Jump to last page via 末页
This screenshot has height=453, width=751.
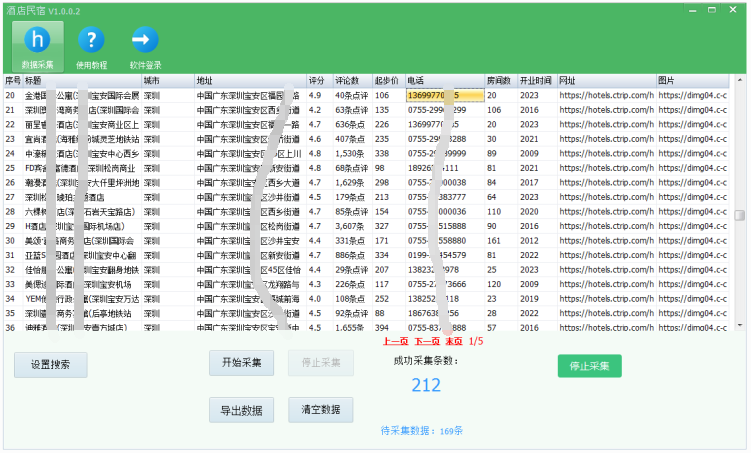(x=454, y=341)
